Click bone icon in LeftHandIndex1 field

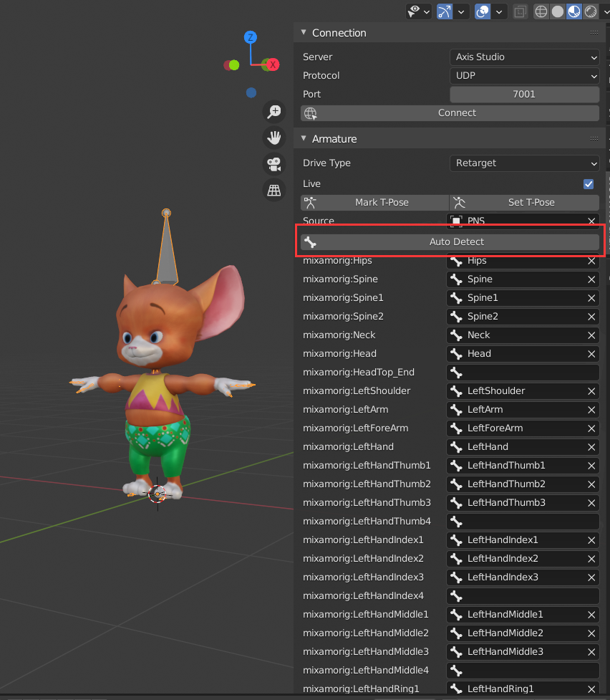(456, 541)
